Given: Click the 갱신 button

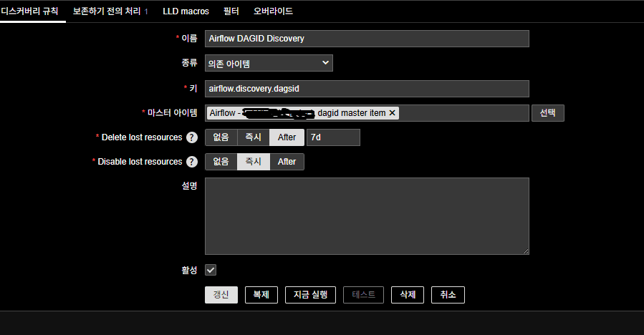Looking at the screenshot, I should click(221, 295).
